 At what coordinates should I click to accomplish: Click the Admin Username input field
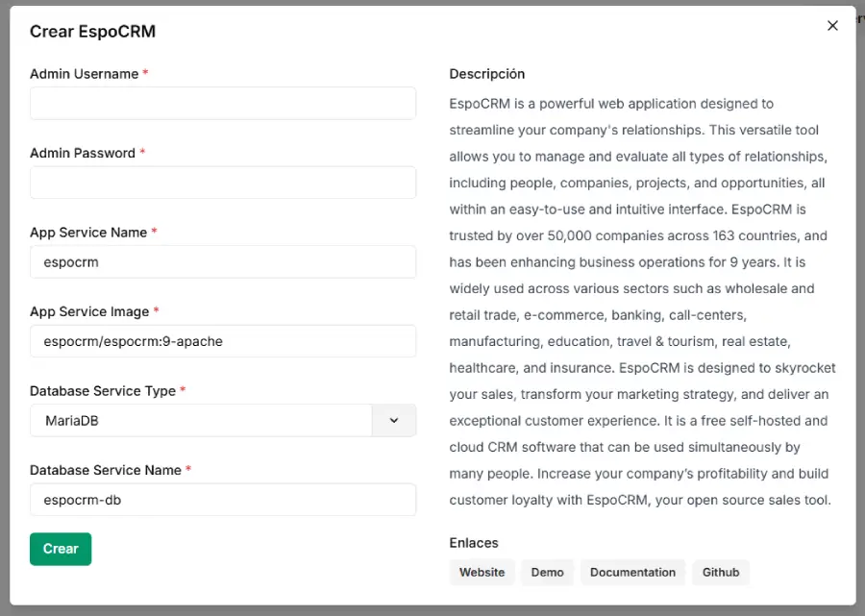(223, 103)
